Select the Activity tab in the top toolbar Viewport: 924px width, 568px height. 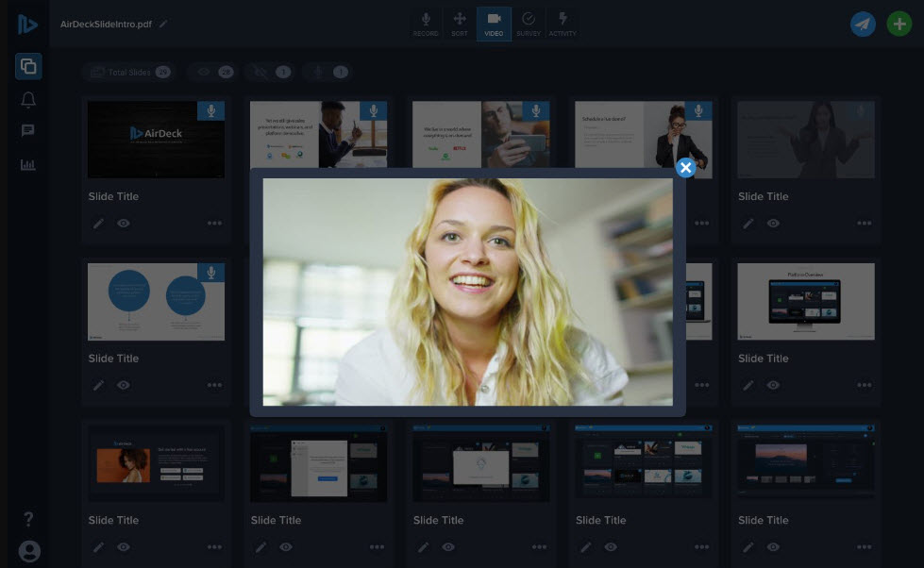tap(563, 25)
